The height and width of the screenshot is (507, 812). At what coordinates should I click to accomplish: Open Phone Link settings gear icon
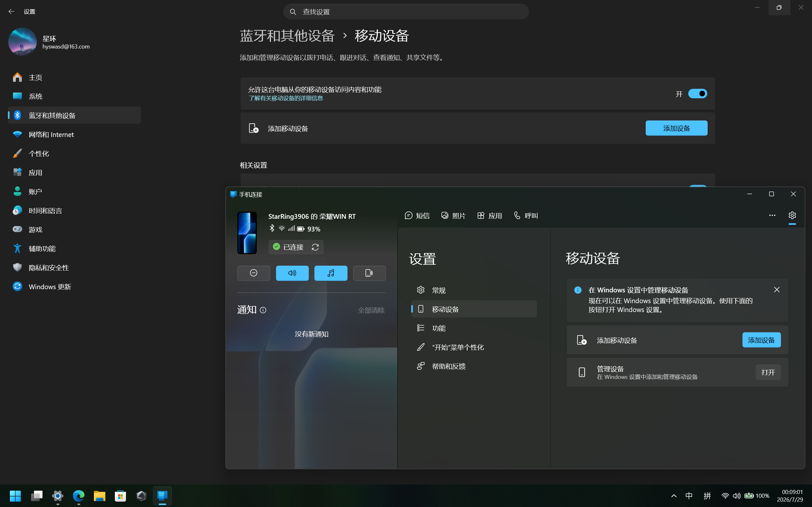click(792, 215)
